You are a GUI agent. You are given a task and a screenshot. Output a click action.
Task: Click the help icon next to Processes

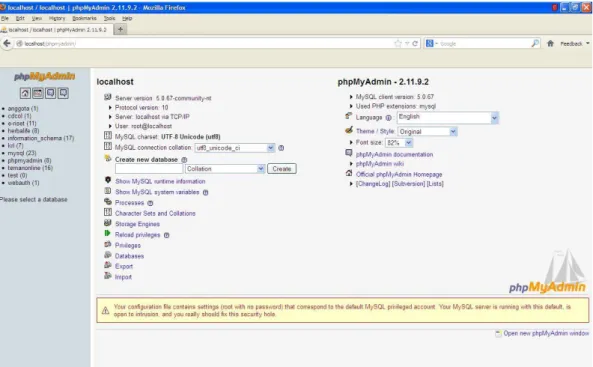(150, 203)
